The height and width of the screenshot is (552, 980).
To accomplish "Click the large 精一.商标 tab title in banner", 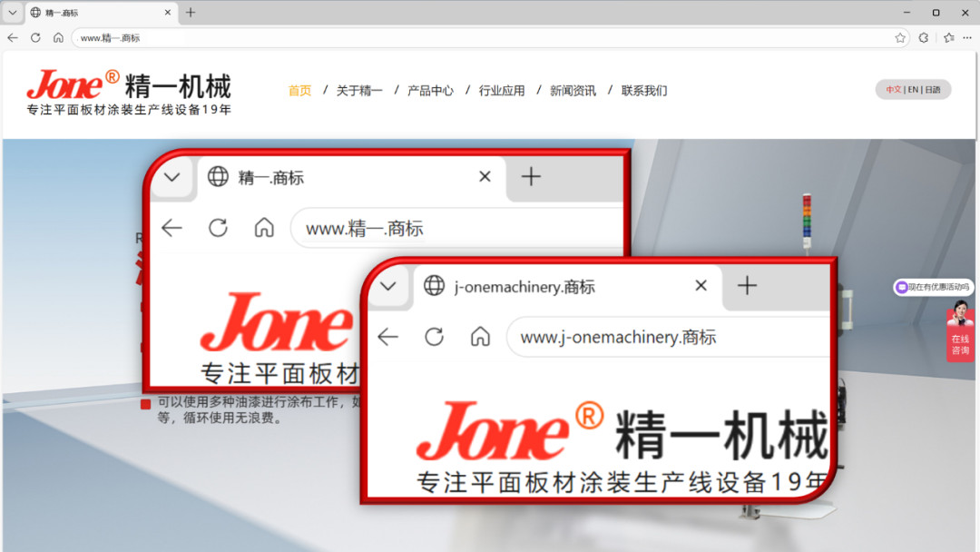I will coord(270,178).
